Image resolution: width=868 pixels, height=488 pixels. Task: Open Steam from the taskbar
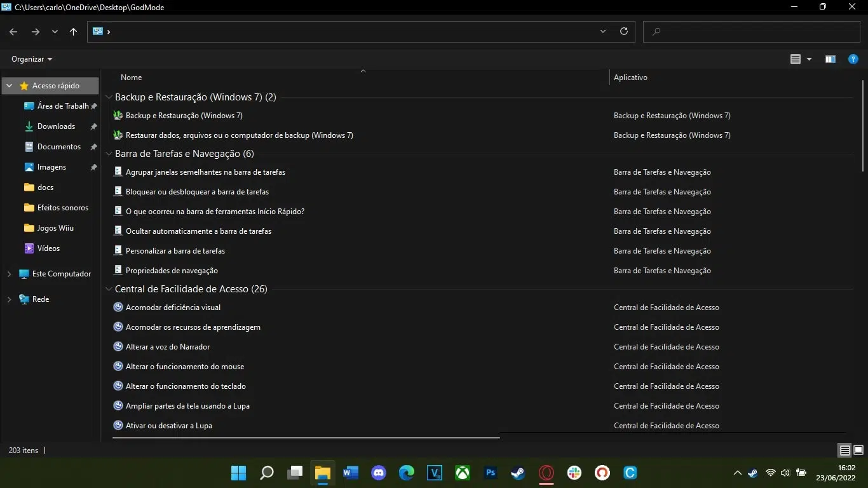tap(518, 473)
